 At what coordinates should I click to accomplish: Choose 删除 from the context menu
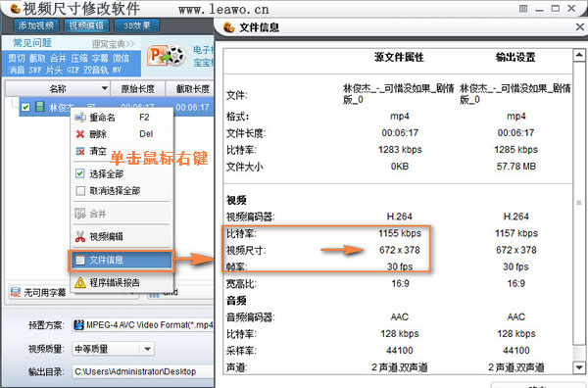point(122,134)
